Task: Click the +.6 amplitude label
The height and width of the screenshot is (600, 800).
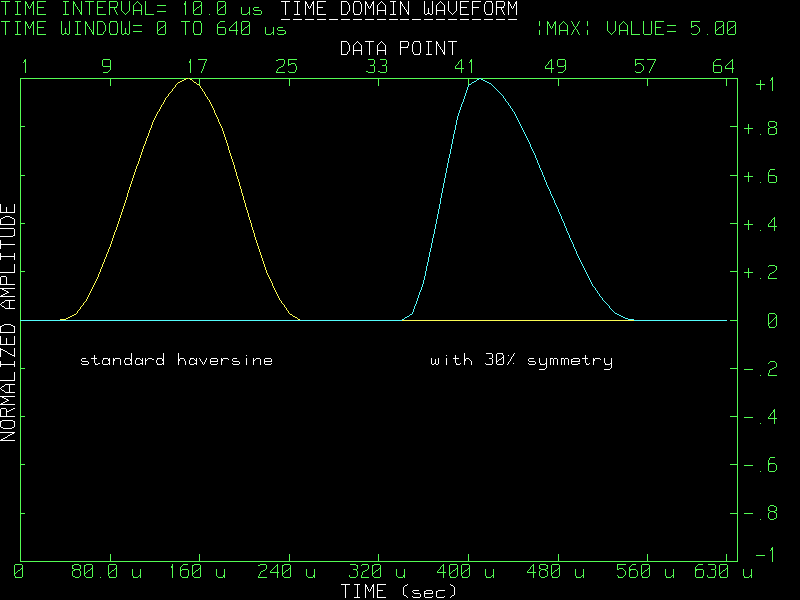Action: (761, 177)
